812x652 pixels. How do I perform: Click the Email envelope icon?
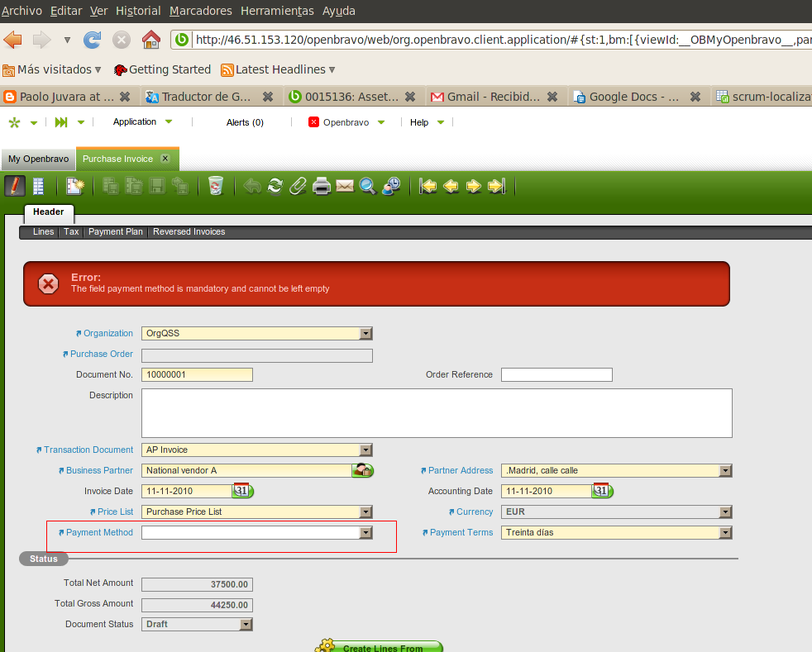point(345,186)
